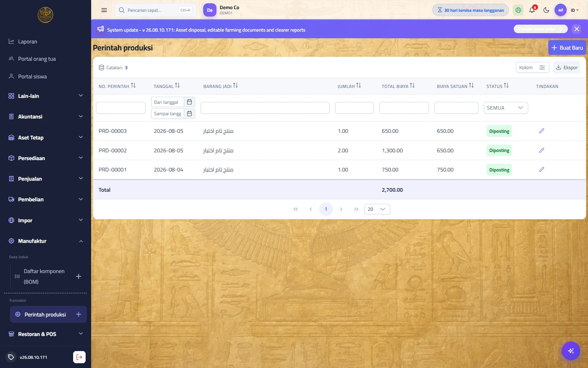The width and height of the screenshot is (588, 368).
Task: Edit production order PRD-00001
Action: coord(542,170)
